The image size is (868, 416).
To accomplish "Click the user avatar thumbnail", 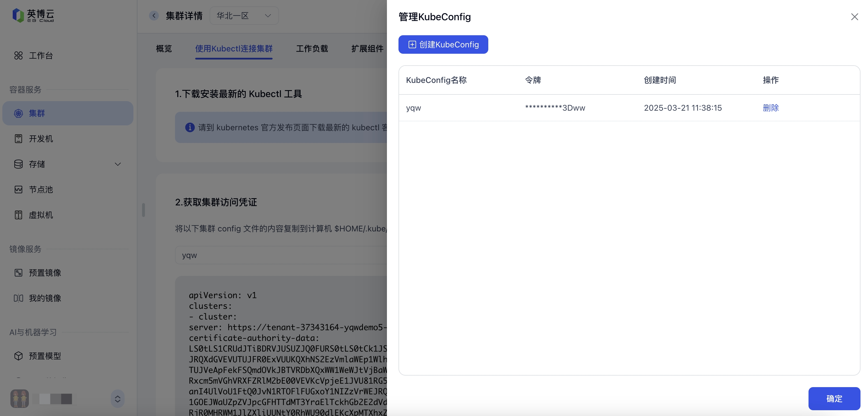I will [x=20, y=399].
